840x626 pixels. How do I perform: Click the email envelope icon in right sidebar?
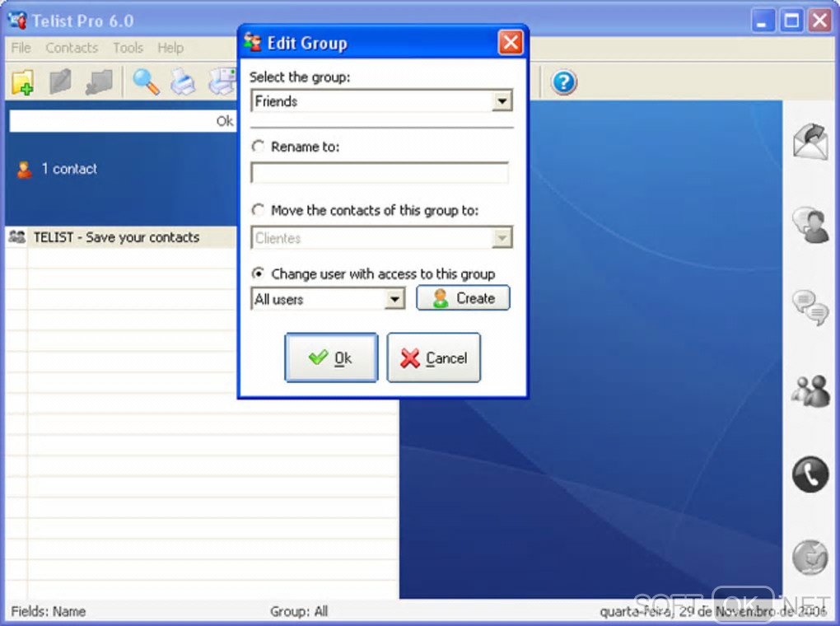click(810, 142)
